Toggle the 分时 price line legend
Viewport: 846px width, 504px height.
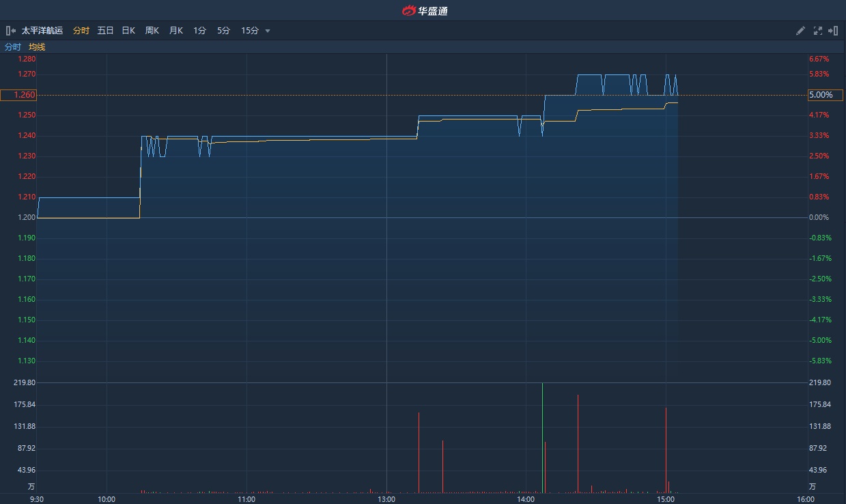pos(13,47)
